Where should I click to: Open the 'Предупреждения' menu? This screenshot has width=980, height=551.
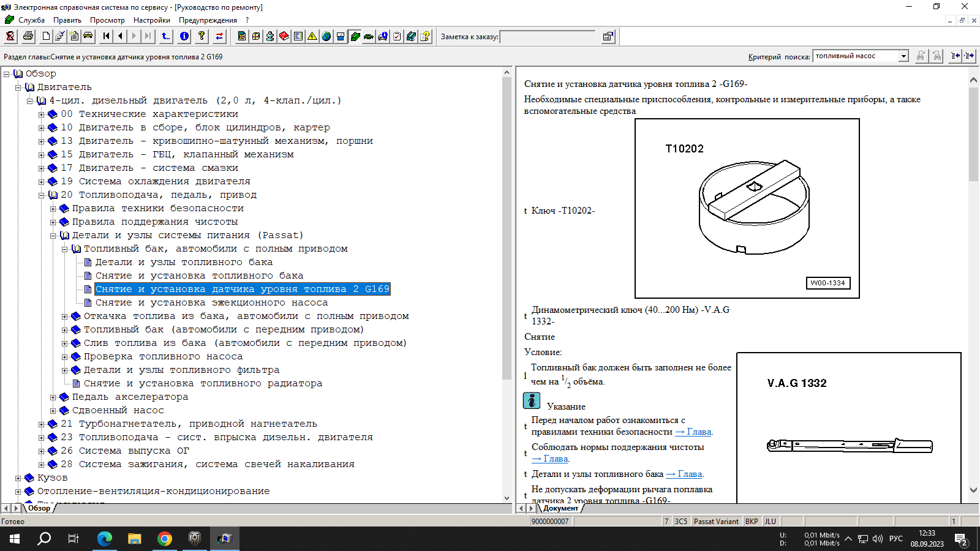coord(208,20)
